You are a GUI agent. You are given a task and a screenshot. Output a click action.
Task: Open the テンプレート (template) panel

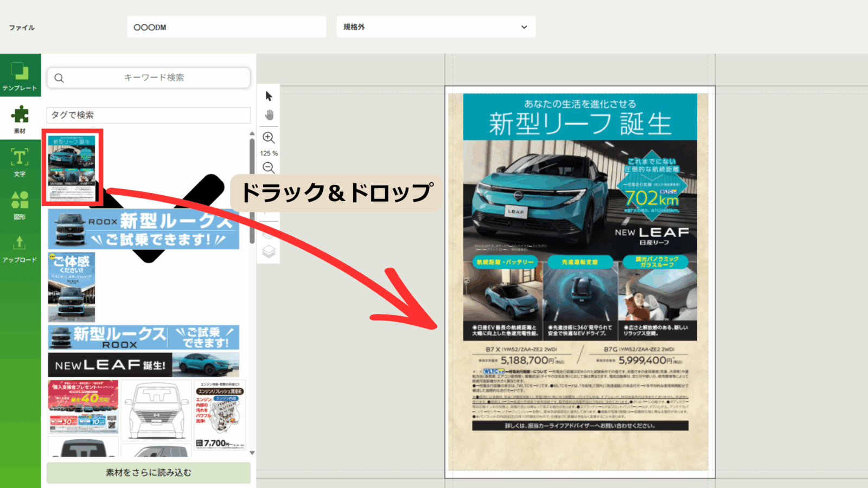point(20,76)
